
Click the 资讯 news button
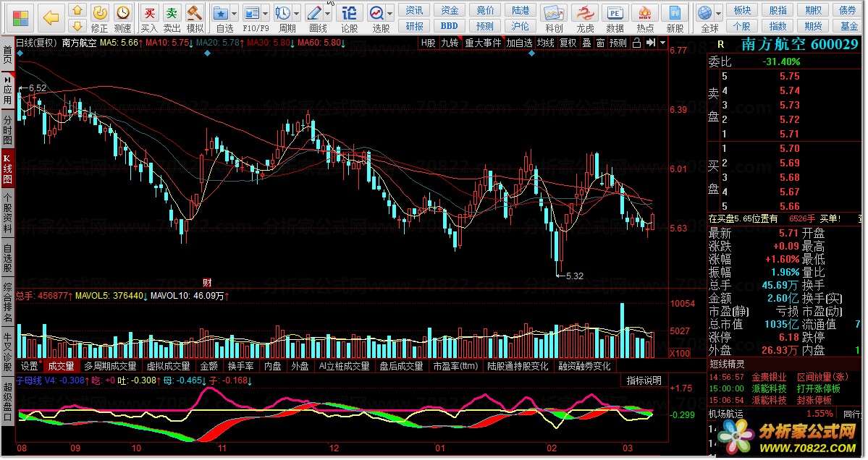tap(414, 11)
